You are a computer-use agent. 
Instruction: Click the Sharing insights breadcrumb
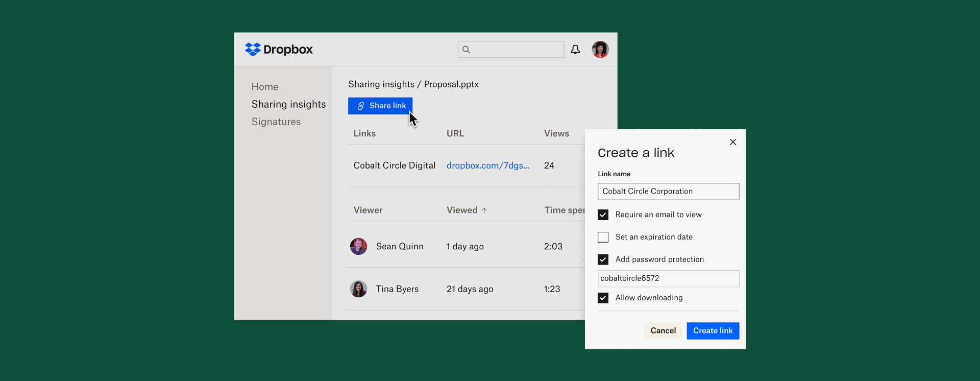(381, 84)
